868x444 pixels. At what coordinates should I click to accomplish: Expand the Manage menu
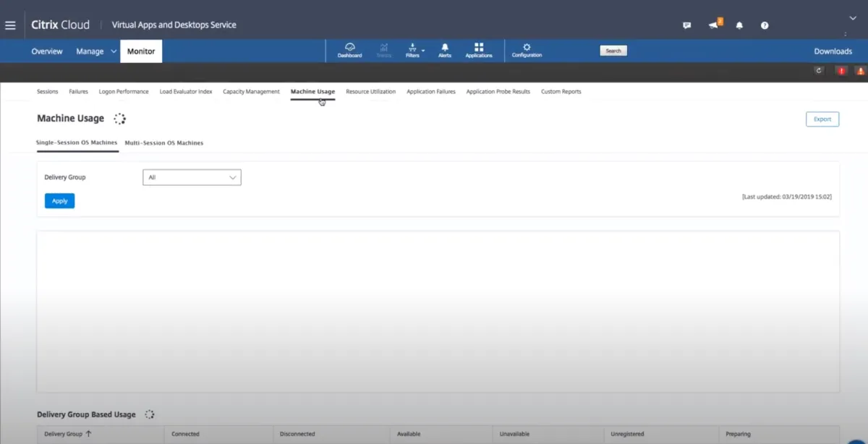(96, 51)
